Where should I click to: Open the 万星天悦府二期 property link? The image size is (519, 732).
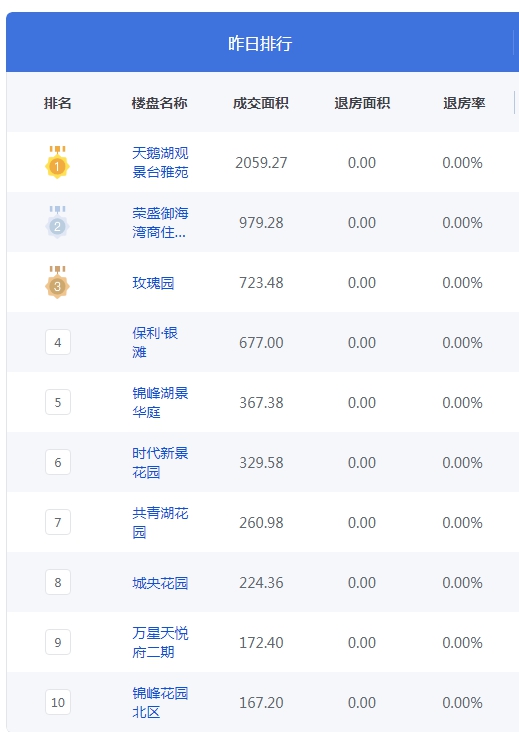tap(160, 642)
